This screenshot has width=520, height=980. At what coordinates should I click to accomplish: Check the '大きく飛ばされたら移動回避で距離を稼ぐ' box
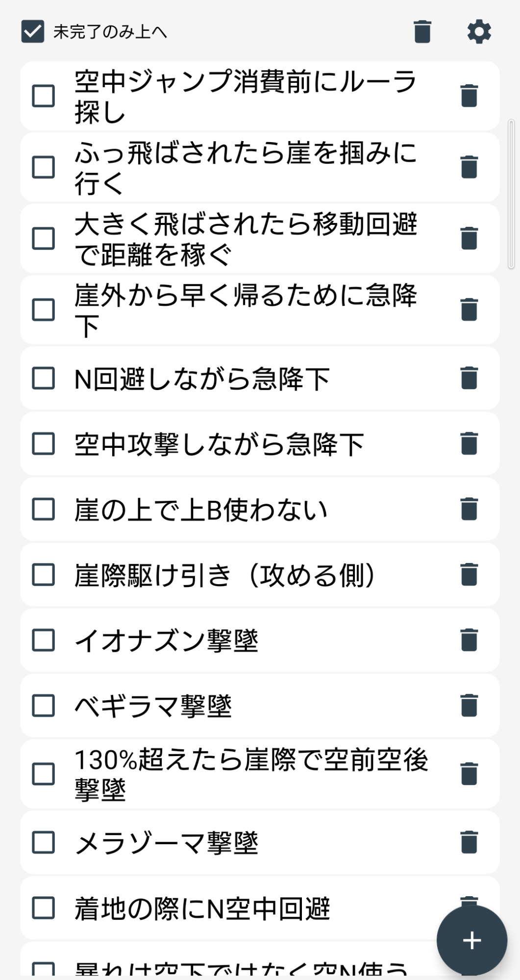[x=43, y=239]
